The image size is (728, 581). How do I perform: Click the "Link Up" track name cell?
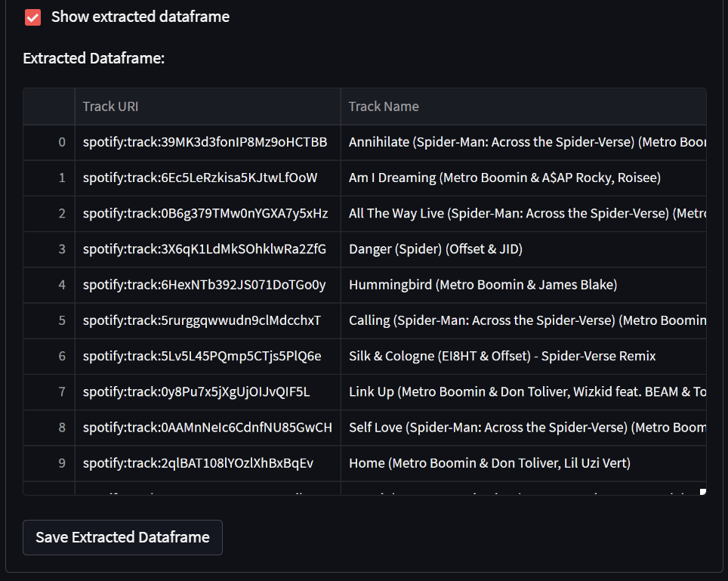coord(521,391)
